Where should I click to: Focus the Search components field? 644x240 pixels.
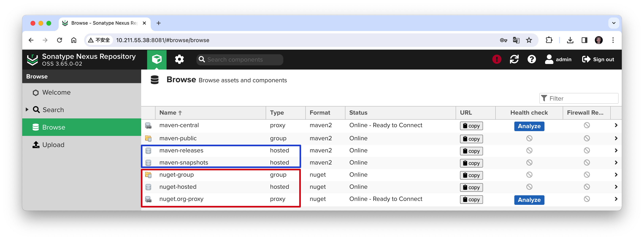(x=240, y=60)
